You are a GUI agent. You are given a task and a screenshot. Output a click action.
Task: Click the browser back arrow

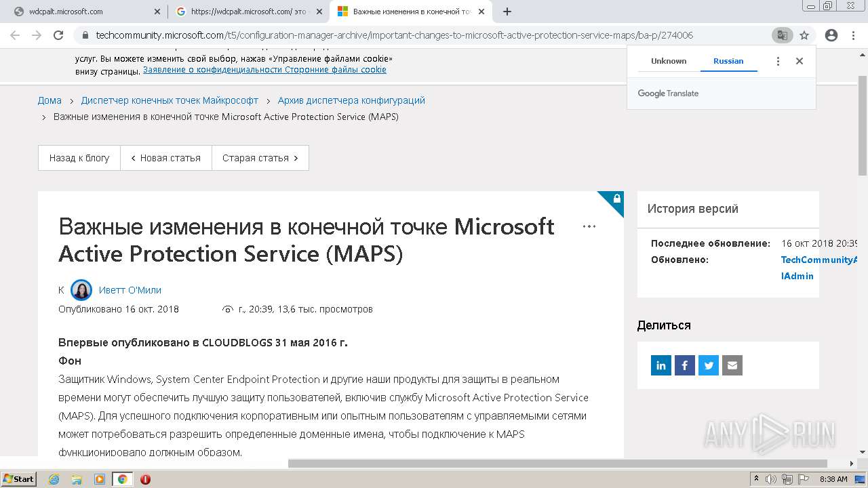[x=15, y=35]
